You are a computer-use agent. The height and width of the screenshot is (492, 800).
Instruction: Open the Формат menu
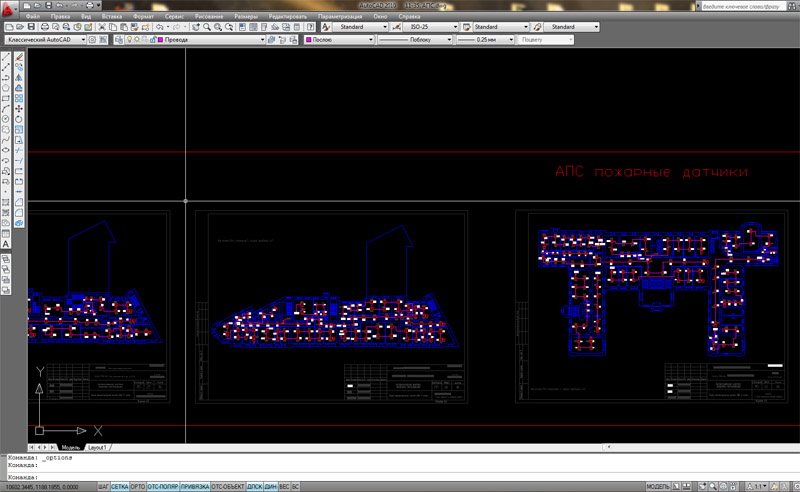point(143,16)
